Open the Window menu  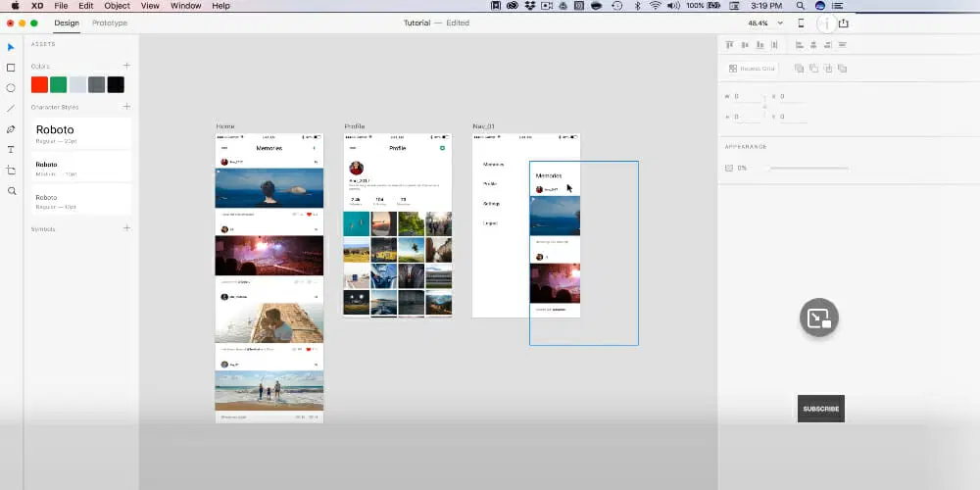185,6
